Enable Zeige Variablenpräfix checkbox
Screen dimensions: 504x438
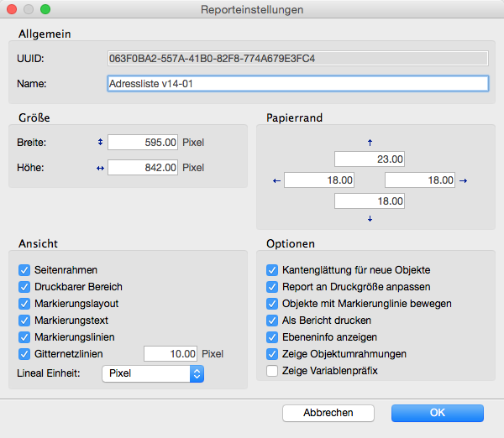272,370
